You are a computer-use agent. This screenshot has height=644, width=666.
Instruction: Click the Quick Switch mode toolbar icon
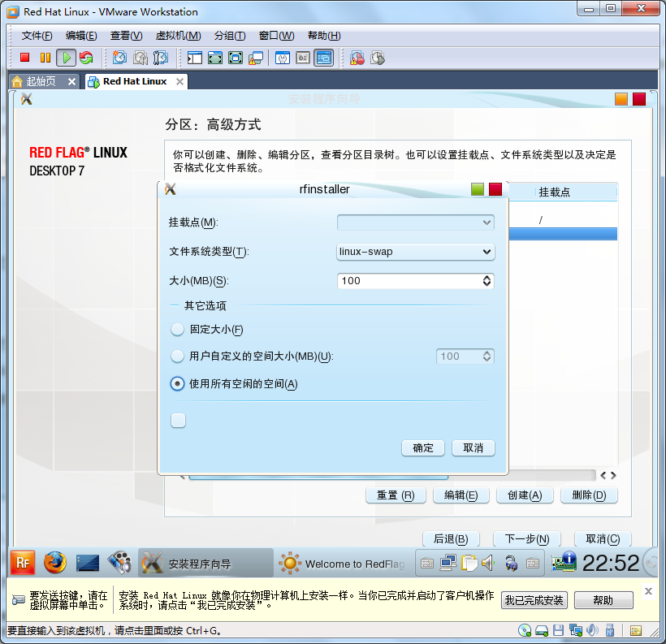(236, 58)
